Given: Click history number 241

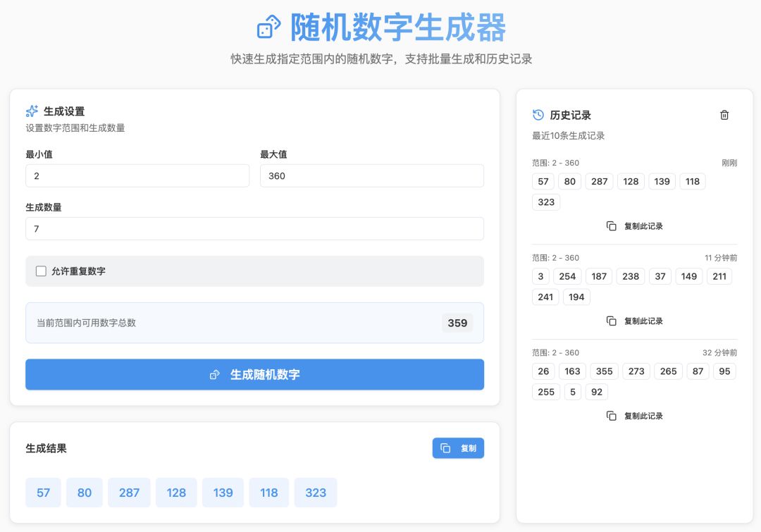Looking at the screenshot, I should click(545, 297).
